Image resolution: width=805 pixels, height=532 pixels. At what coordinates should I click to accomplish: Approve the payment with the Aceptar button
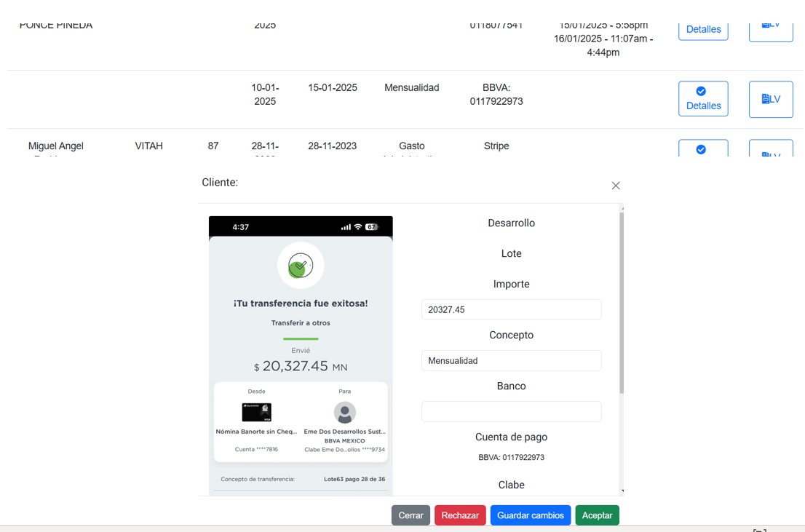click(597, 515)
